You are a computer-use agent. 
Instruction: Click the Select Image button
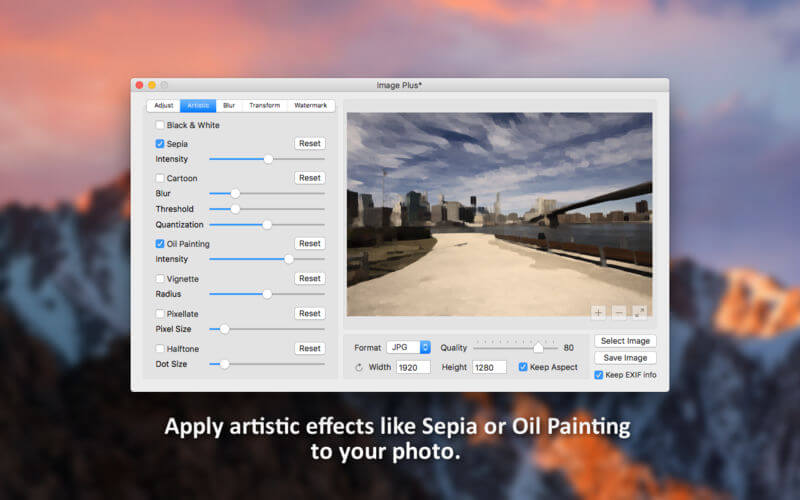click(x=625, y=341)
